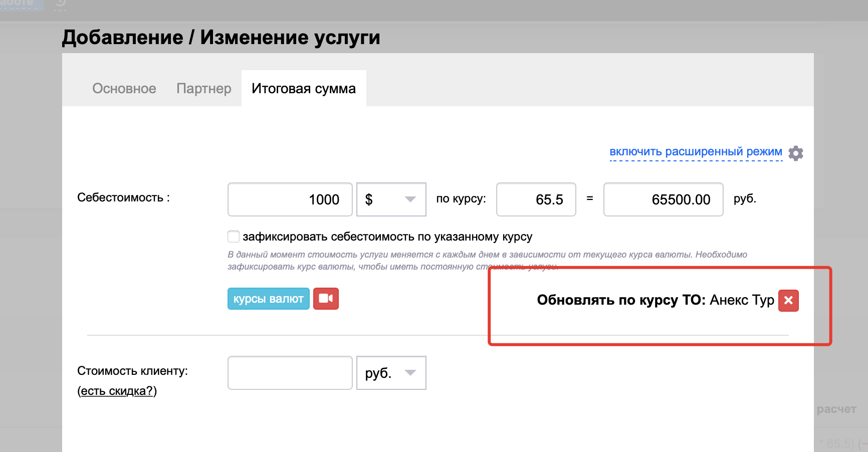868x452 pixels.
Task: Enable зафиксировать себестоимость checkbox
Action: point(234,237)
